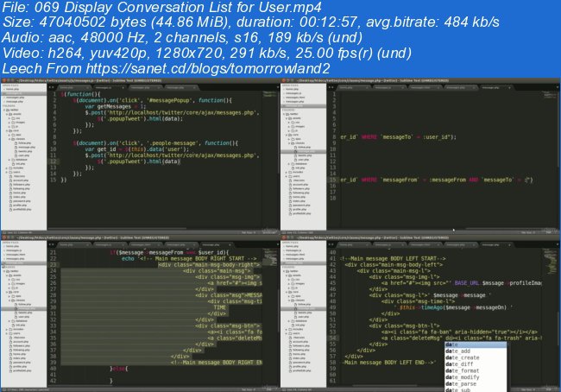Open tab list dropdown in autocomplete window

click(x=558, y=245)
